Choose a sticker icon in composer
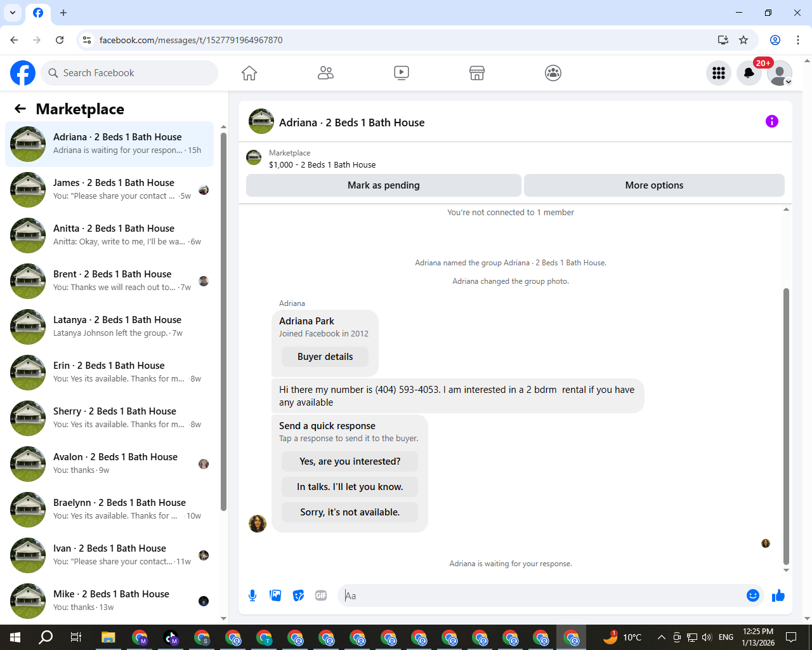The height and width of the screenshot is (650, 812). point(298,595)
